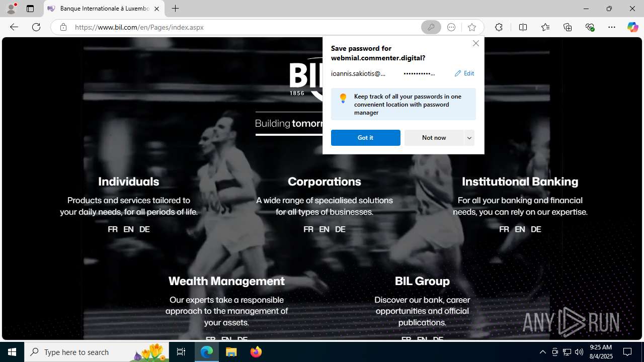Viewport: 644px width, 362px height.
Task: Open the browser profile icon
Action: pos(11,9)
